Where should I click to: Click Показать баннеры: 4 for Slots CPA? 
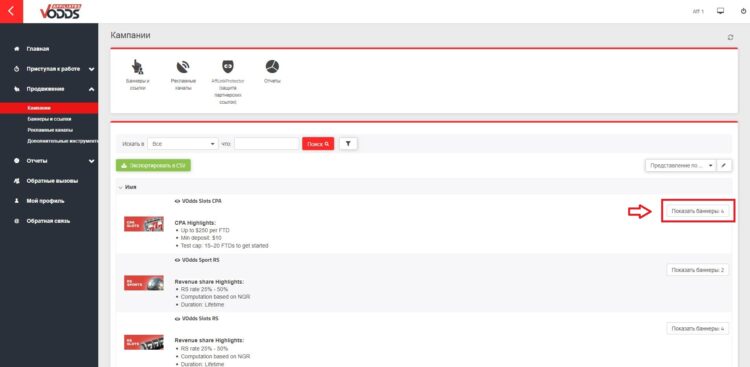coord(698,211)
